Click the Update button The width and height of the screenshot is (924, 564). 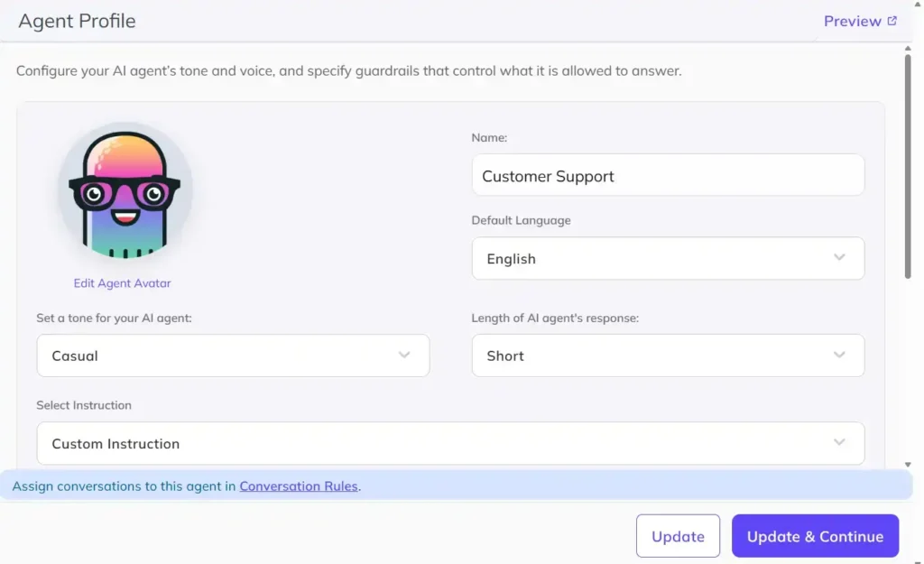678,536
